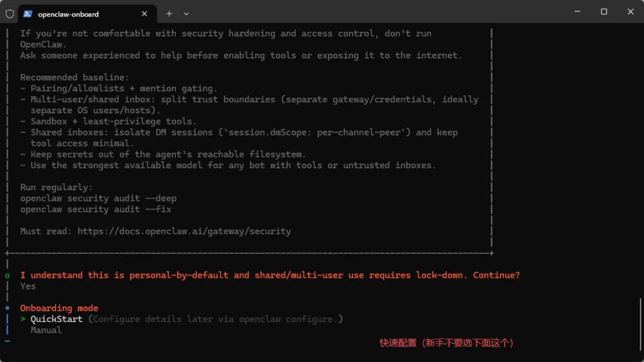Viewport: 644px width, 362px height.
Task: Expand the new tab profile dropdown
Action: coord(186,14)
